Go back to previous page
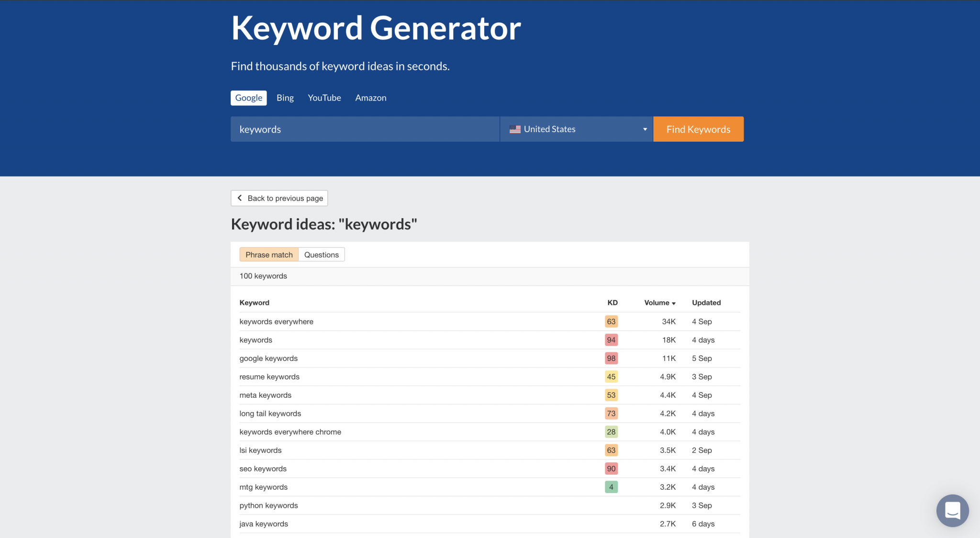Viewport: 980px width, 538px height. (279, 198)
